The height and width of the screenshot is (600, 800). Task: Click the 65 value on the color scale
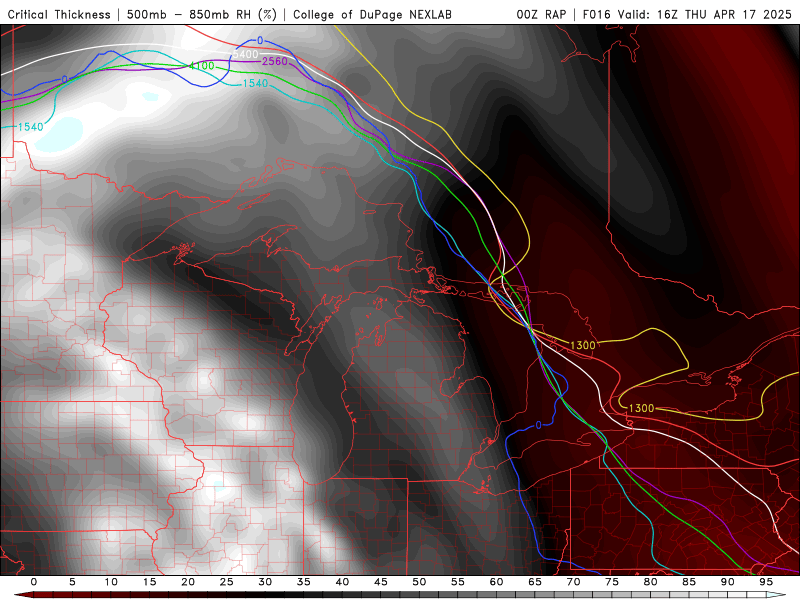[x=535, y=582]
